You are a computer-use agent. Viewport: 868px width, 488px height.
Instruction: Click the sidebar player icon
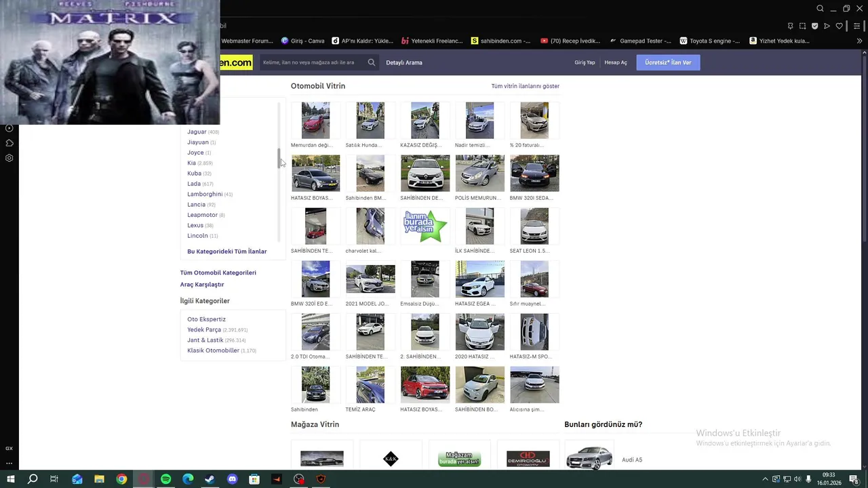tap(9, 128)
